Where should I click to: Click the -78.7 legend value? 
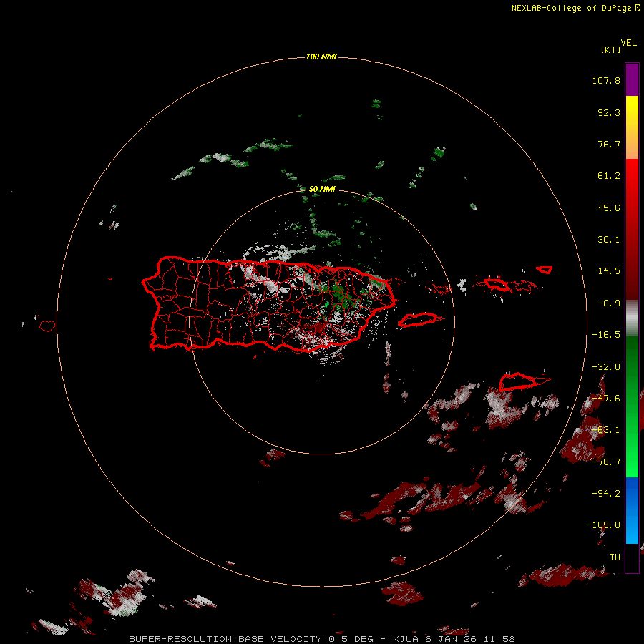pyautogui.click(x=606, y=462)
